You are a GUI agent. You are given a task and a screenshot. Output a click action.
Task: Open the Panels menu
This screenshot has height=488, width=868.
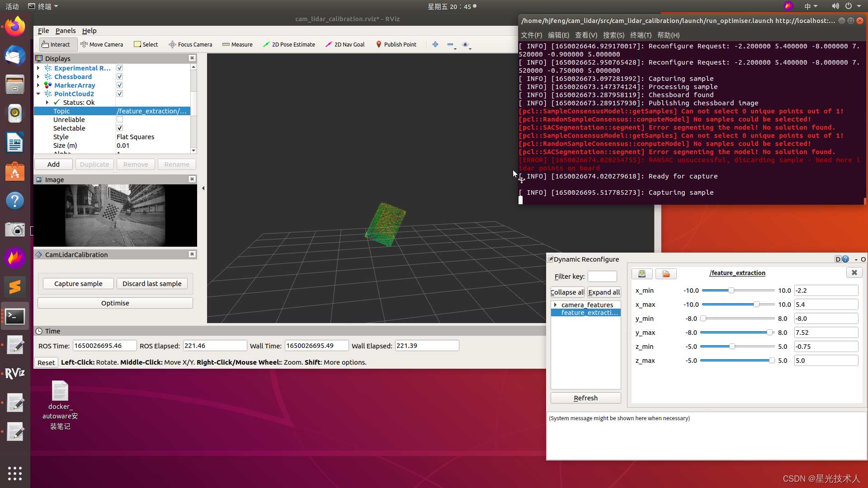pyautogui.click(x=66, y=31)
